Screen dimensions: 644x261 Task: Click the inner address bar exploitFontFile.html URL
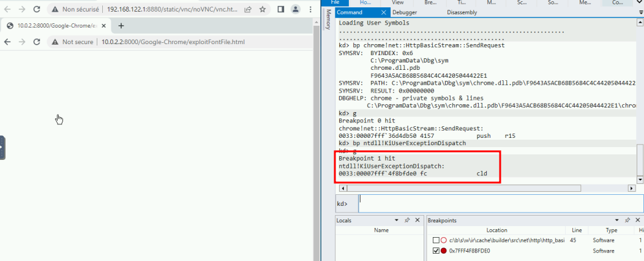(173, 42)
